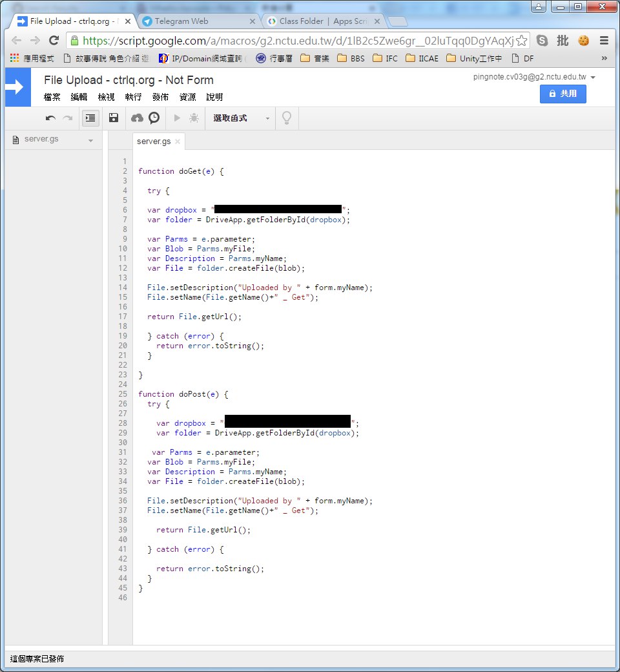Run the script with play icon
This screenshot has width=620, height=672.
(x=177, y=118)
